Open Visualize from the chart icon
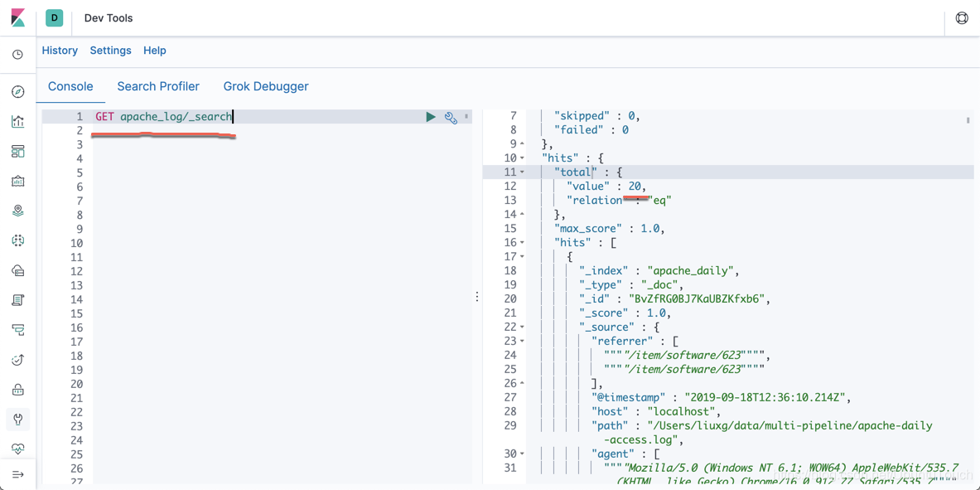This screenshot has width=980, height=490. [18, 121]
